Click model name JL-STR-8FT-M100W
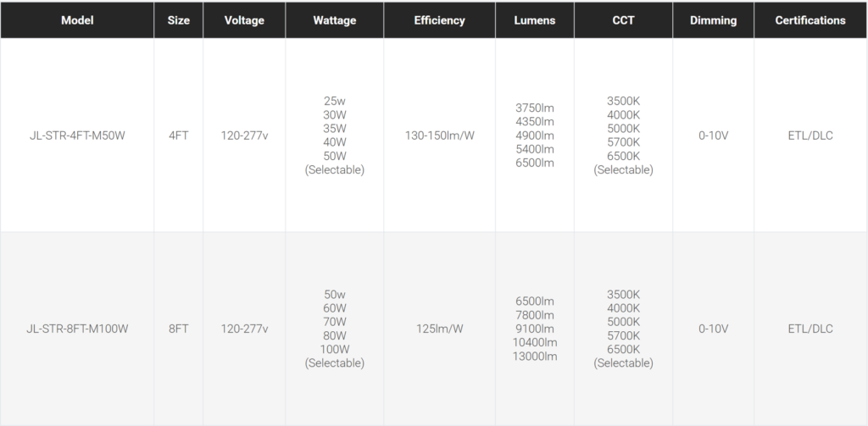This screenshot has width=868, height=426. tap(77, 329)
